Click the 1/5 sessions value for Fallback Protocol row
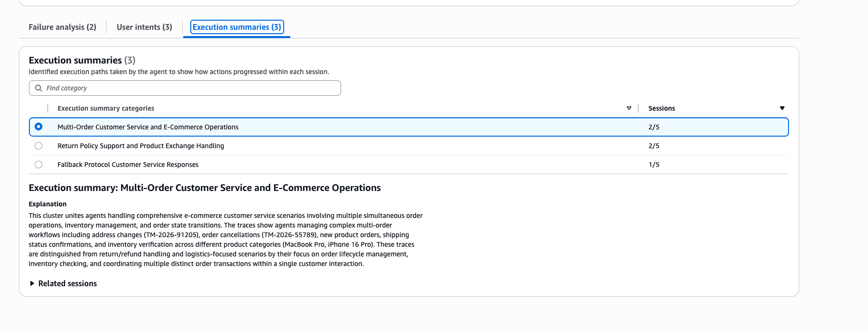 (654, 165)
